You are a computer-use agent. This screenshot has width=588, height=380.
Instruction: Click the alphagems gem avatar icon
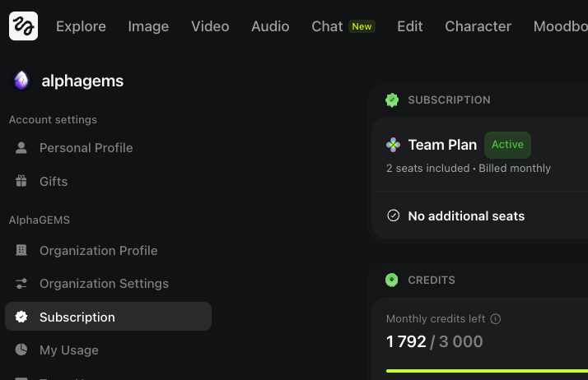(x=21, y=81)
